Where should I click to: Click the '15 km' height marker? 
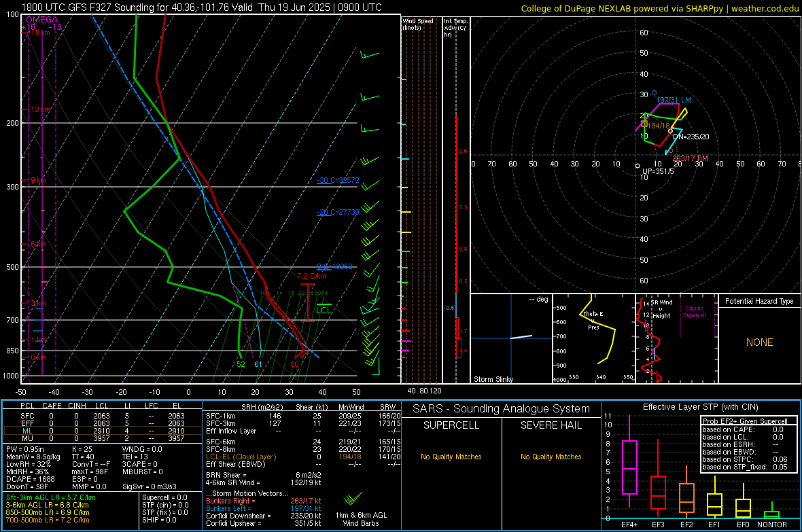tap(39, 33)
